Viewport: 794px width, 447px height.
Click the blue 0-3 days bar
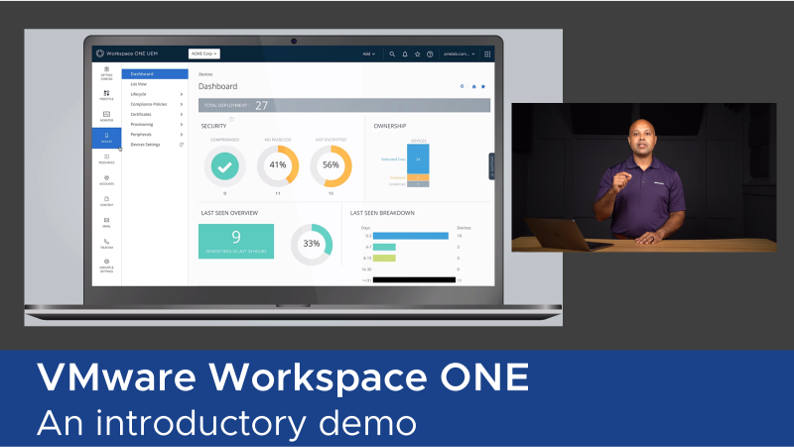(x=411, y=236)
